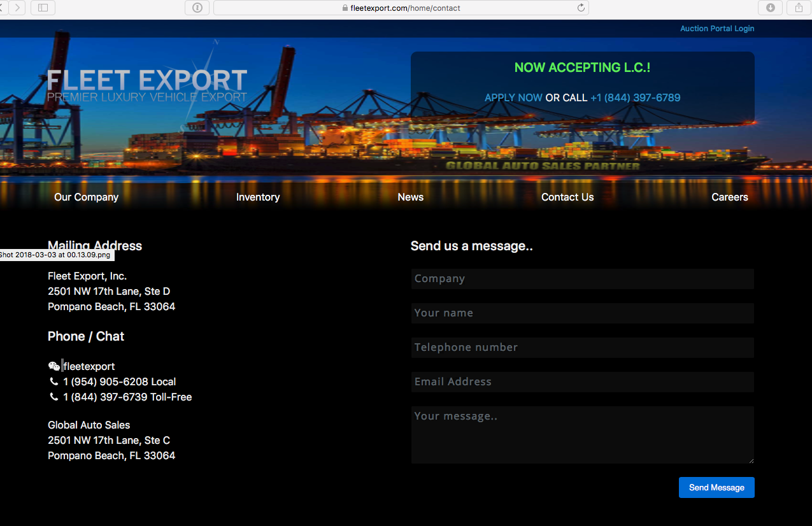Click the fleetexport.com address bar
812x526 pixels.
[x=401, y=8]
